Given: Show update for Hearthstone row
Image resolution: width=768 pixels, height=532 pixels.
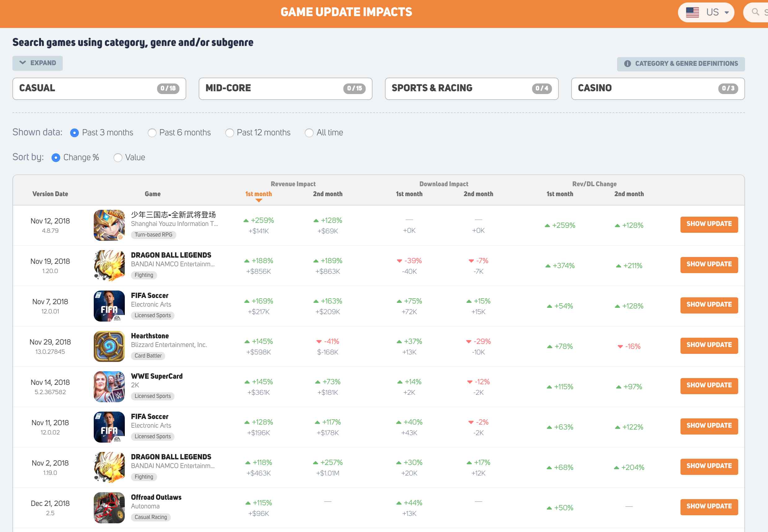Looking at the screenshot, I should coord(709,345).
